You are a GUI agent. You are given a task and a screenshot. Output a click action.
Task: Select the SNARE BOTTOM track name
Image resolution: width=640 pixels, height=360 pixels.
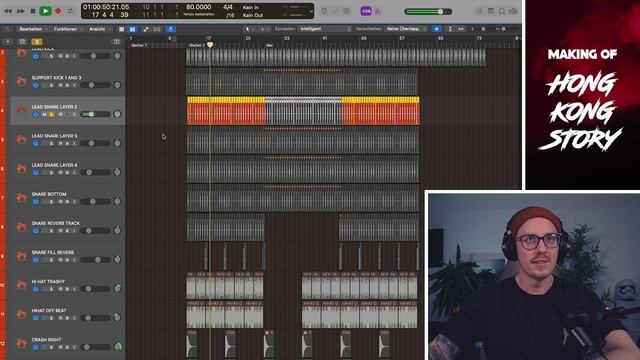(x=49, y=194)
